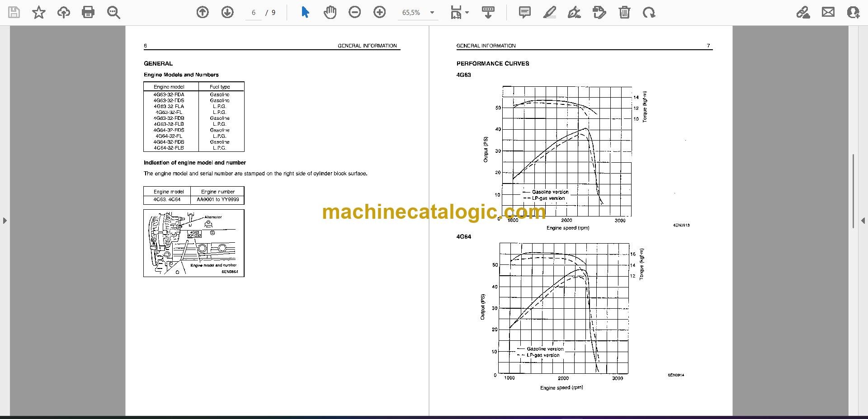Zoom out with the minus button

click(355, 13)
